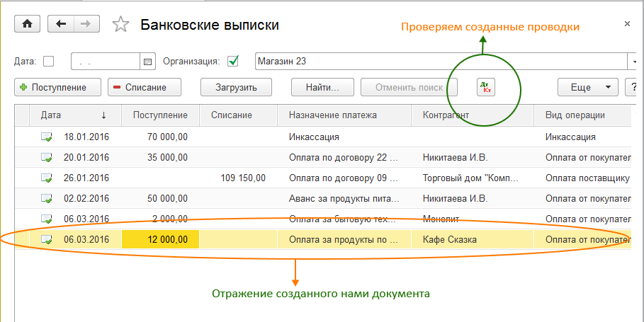Open the Еще dropdown menu
Screen dimensions: 644x322
tap(587, 88)
